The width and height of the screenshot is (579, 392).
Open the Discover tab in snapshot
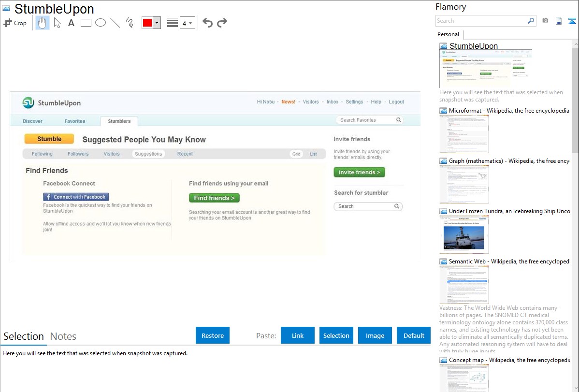click(x=32, y=121)
